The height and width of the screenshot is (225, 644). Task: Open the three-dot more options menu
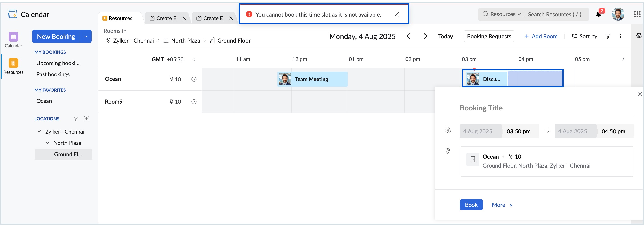[620, 36]
